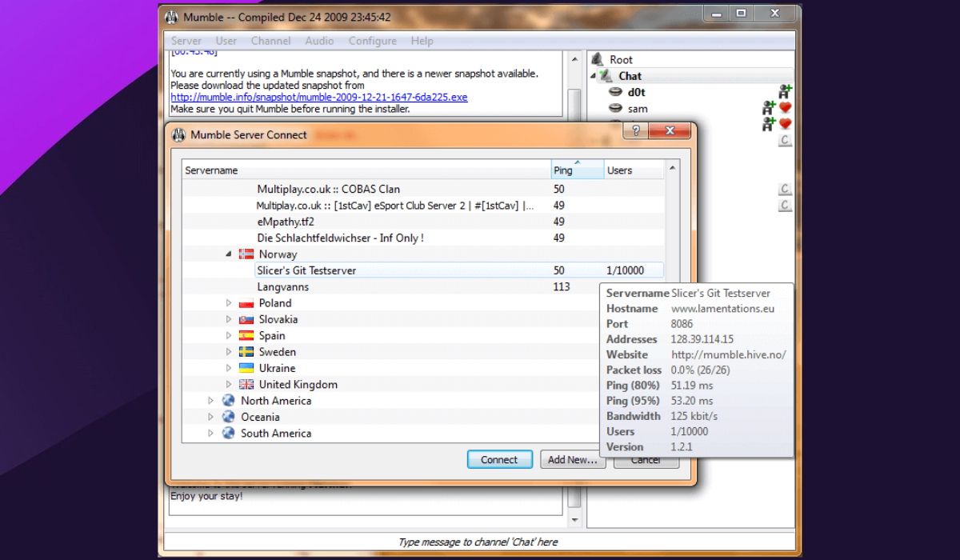960x560 pixels.
Task: Expand the Slovakia server group
Action: pos(229,319)
